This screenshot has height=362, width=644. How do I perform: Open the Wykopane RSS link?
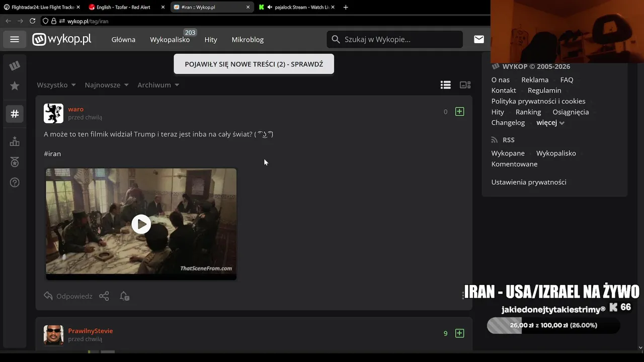(508, 153)
